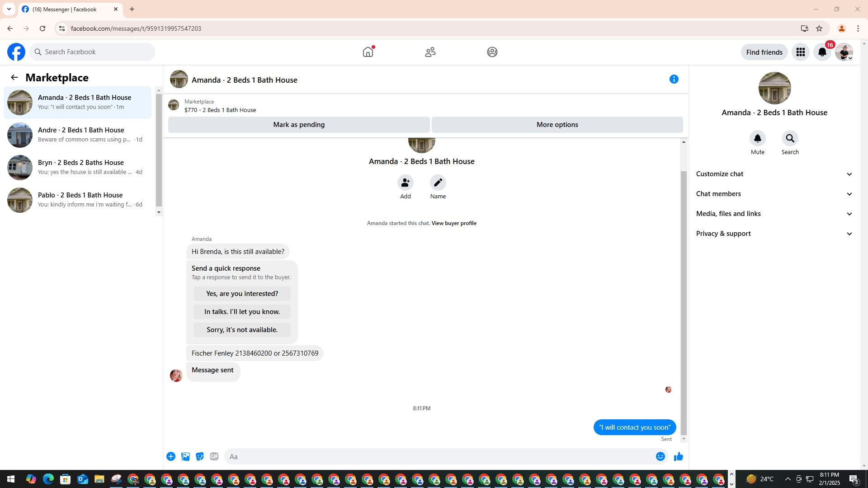
Task: Click Mark as pending button
Action: click(298, 125)
